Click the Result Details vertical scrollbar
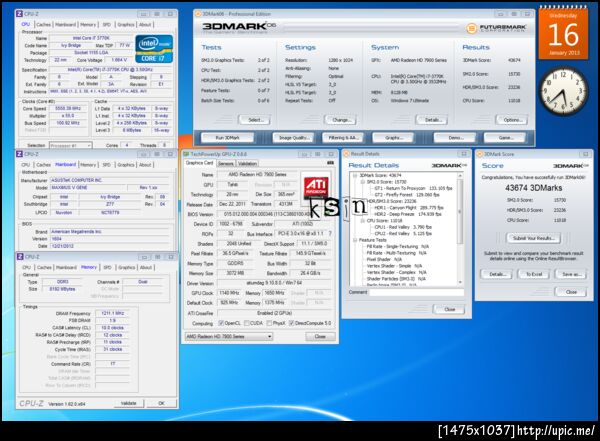The image size is (600, 441). click(x=460, y=229)
